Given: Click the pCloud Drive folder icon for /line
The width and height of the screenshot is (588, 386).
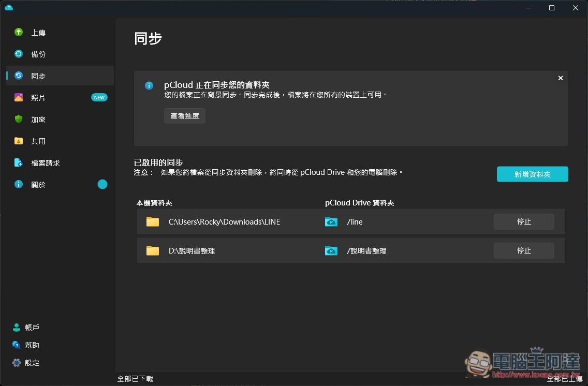Looking at the screenshot, I should click(331, 222).
